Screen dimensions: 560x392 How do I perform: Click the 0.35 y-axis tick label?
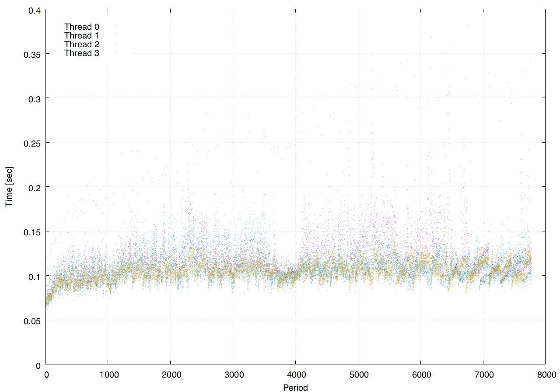[32, 54]
